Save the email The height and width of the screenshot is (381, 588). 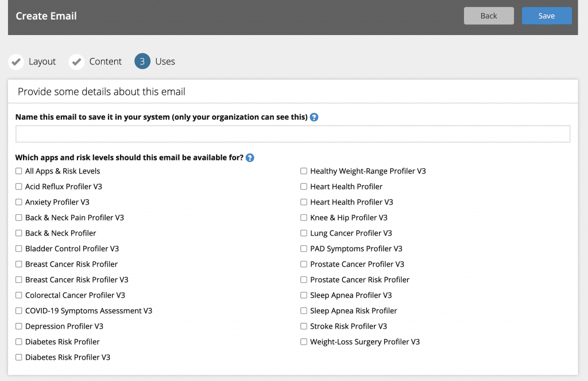(x=547, y=16)
